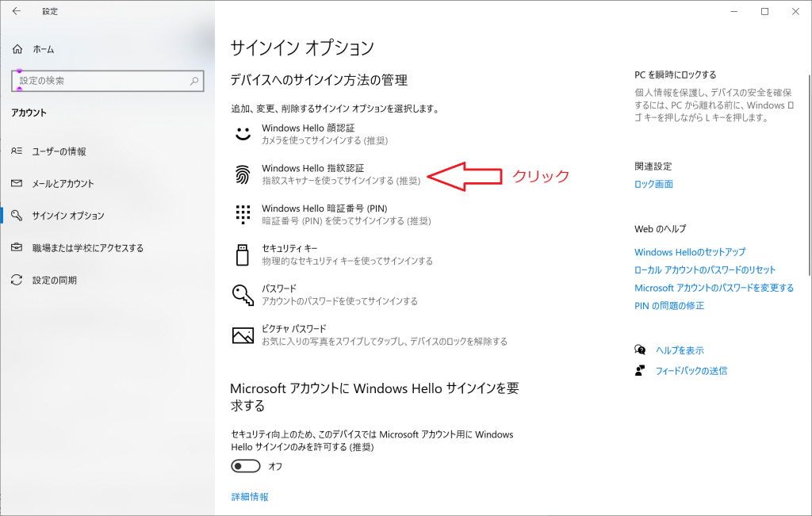Screen dimensions: 812x516
Task: Click the key icon beside サインイン オプション
Action: [17, 216]
